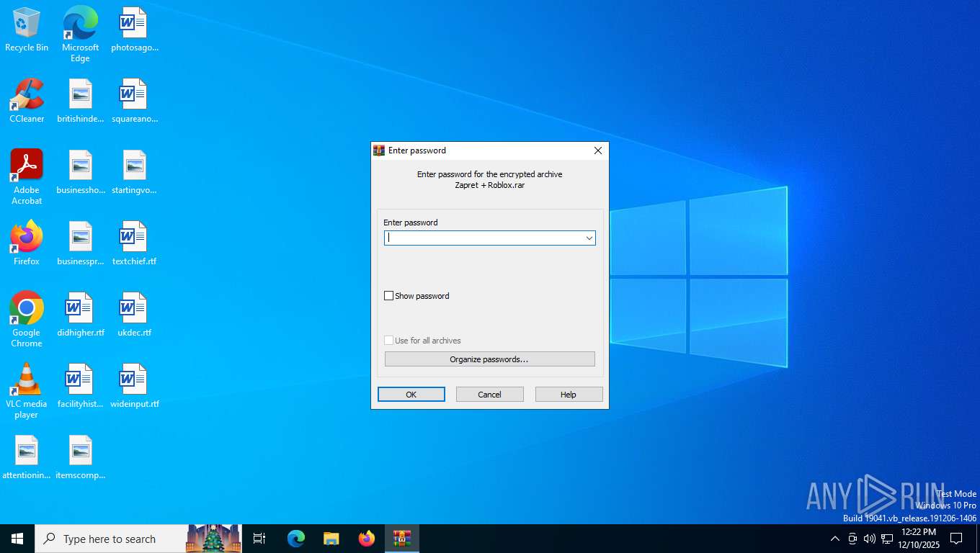980x553 pixels.
Task: Click the WinRAR taskbar icon
Action: (401, 539)
